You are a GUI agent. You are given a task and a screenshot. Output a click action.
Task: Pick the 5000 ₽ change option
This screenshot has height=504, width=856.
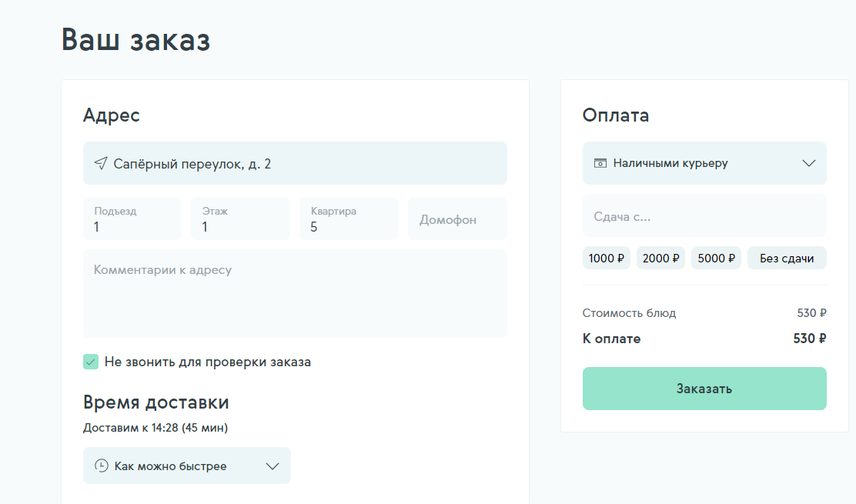(716, 259)
